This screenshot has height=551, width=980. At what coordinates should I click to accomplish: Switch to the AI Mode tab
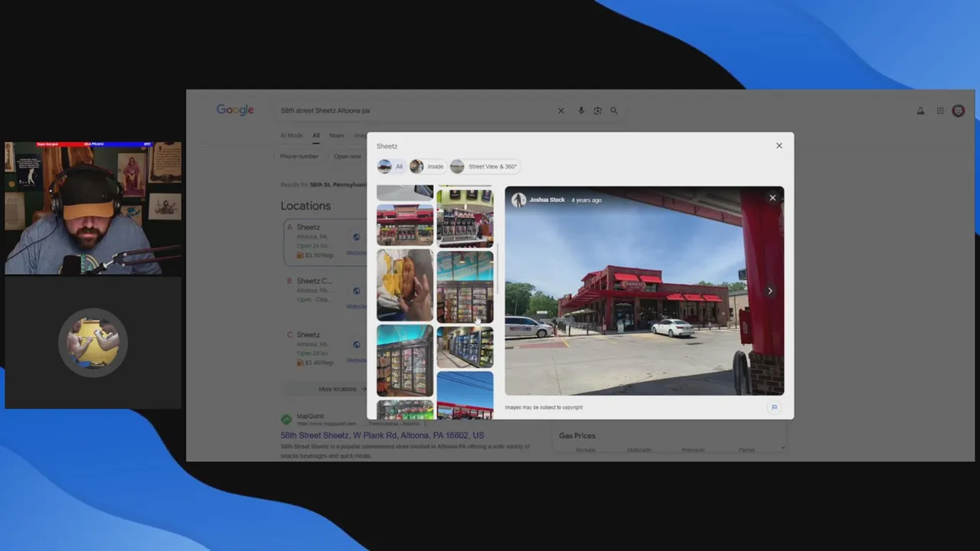coord(291,135)
